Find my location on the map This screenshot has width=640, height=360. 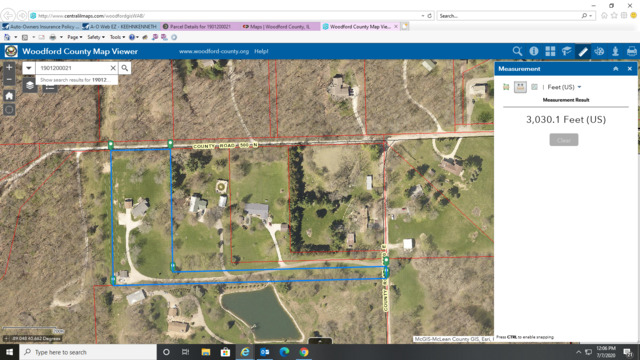pos(9,110)
